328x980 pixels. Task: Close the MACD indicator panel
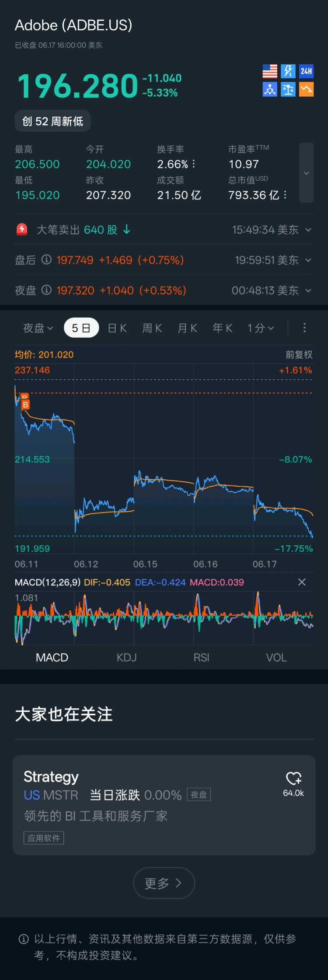pyautogui.click(x=302, y=582)
